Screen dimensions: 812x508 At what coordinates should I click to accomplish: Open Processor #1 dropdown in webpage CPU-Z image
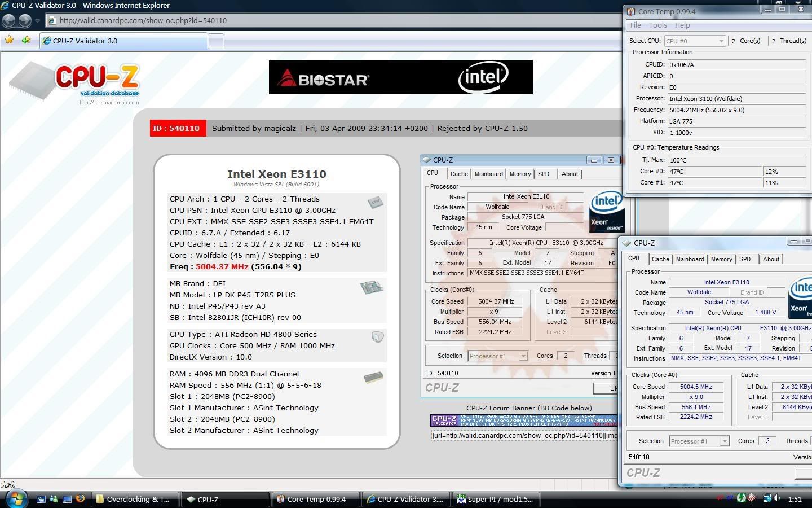(x=498, y=356)
